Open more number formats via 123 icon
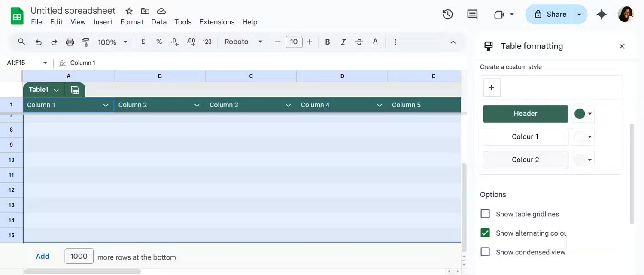 click(x=207, y=42)
